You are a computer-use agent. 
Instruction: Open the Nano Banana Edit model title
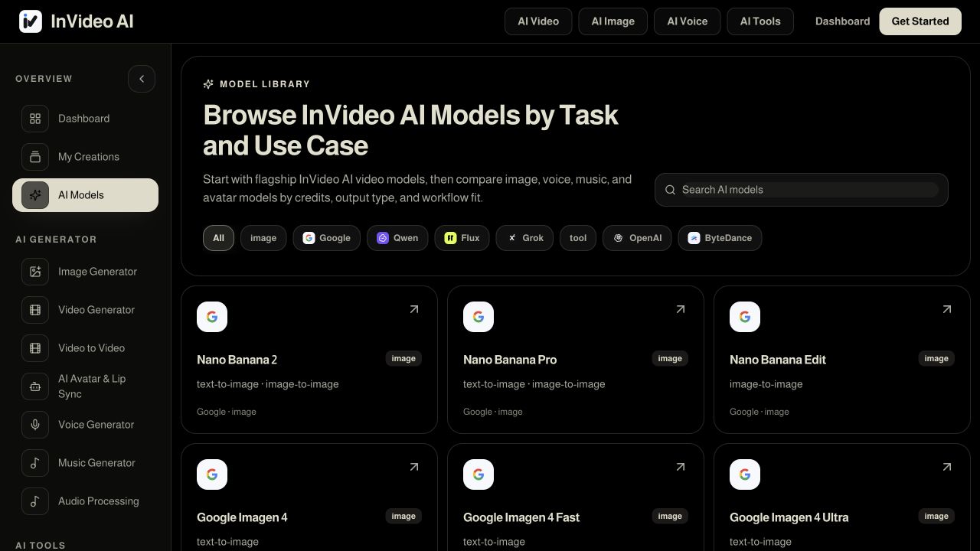[778, 360]
